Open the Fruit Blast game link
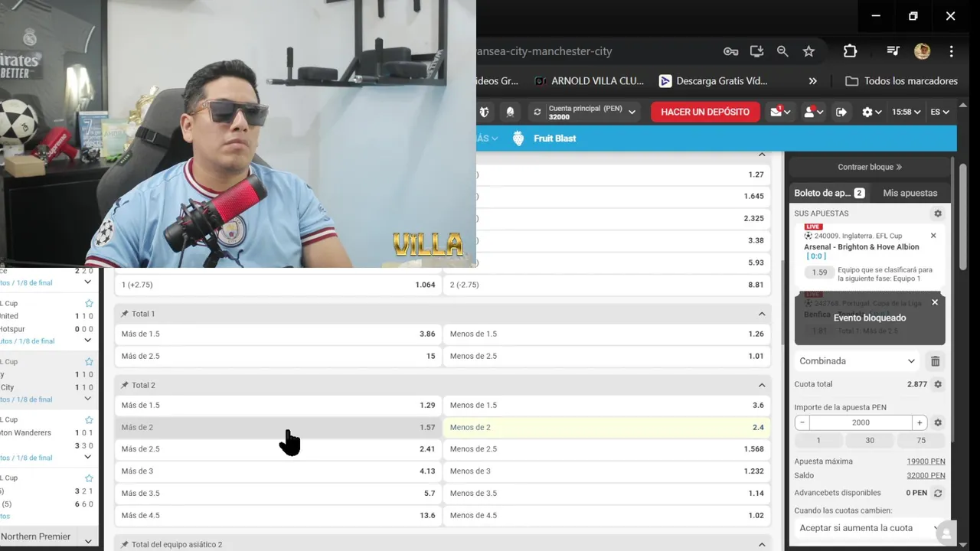Screen dimensions: 980x551 pyautogui.click(x=544, y=139)
